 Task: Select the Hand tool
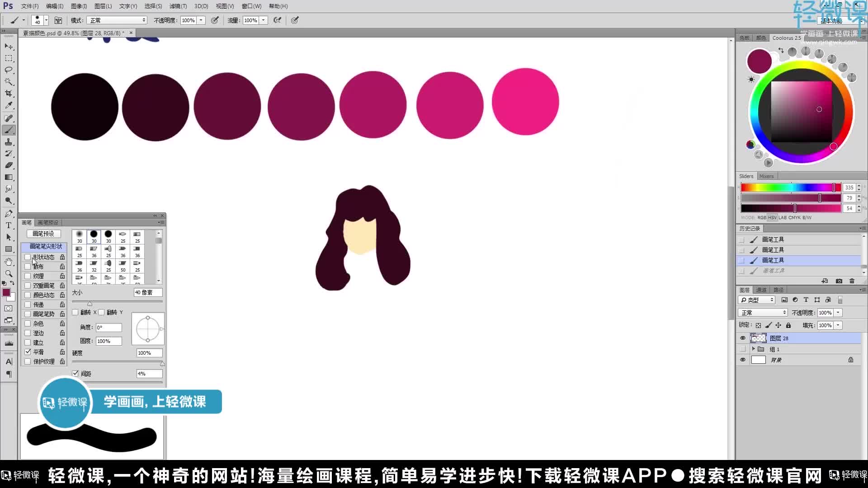click(9, 262)
